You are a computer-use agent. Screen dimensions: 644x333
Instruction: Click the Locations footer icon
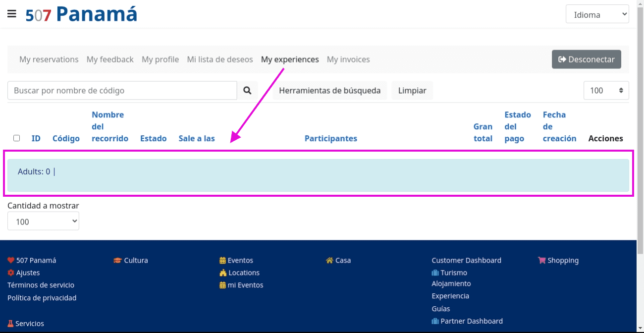(x=223, y=273)
